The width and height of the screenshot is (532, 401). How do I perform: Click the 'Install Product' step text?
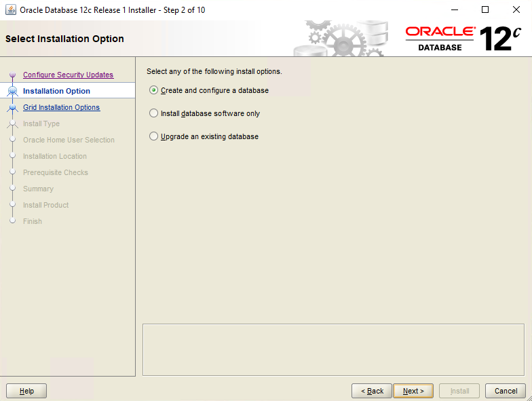46,205
